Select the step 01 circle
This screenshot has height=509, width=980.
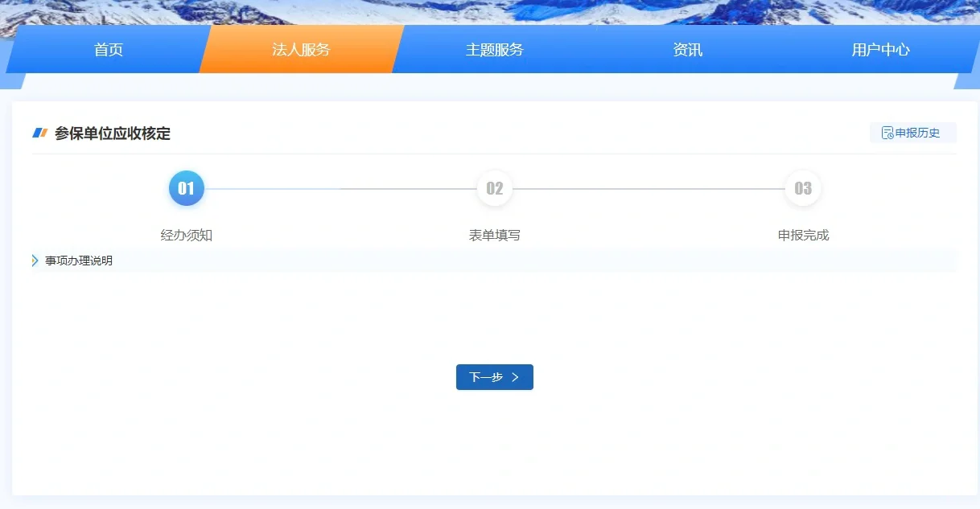coord(186,189)
